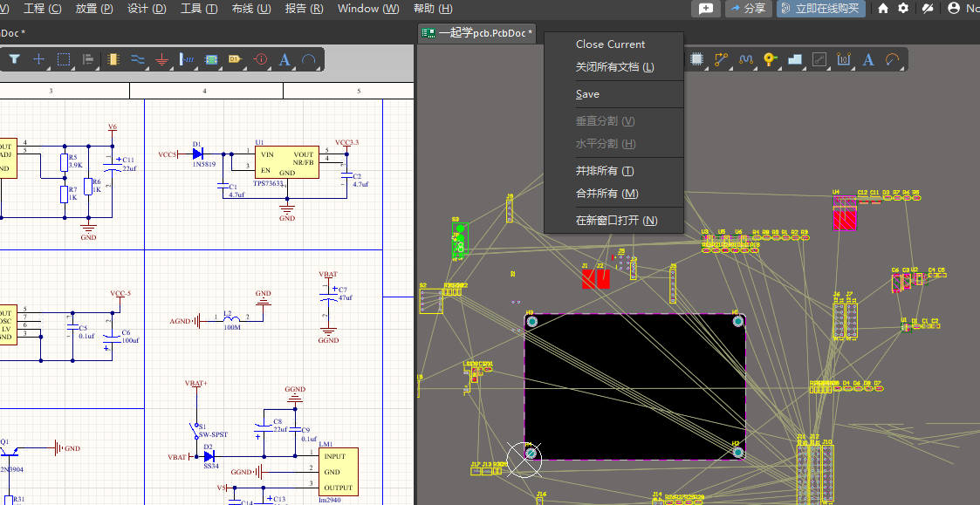Click the cloud disconnected status icon

[929, 8]
